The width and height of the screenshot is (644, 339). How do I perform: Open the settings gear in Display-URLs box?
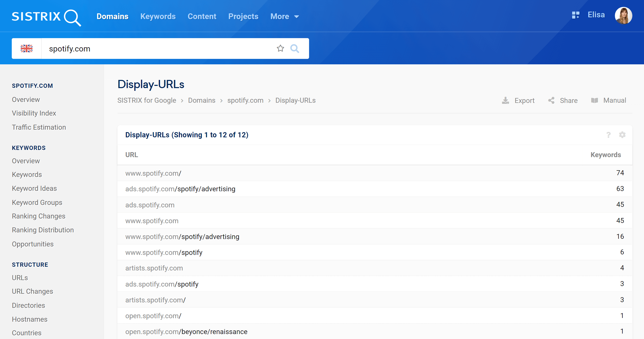[622, 135]
